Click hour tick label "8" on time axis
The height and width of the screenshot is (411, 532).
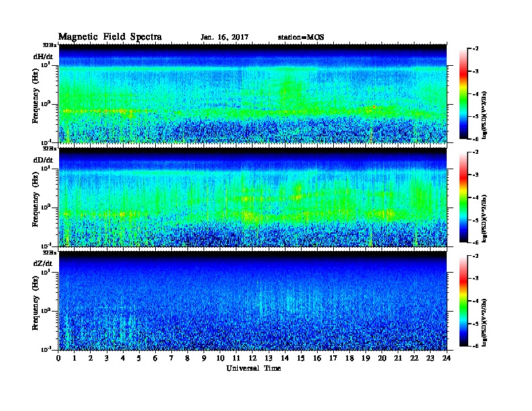coord(188,359)
